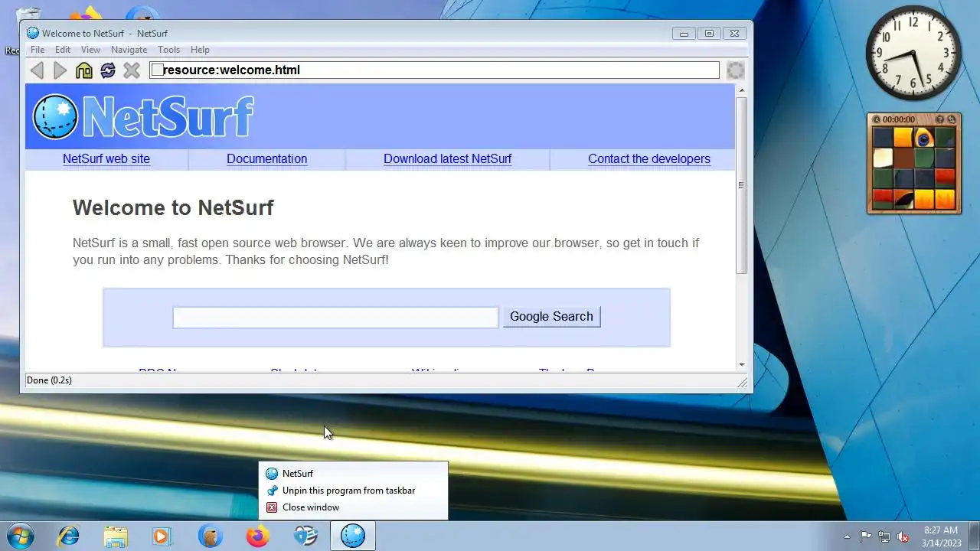Click the Google Search button
The height and width of the screenshot is (551, 980).
551,317
